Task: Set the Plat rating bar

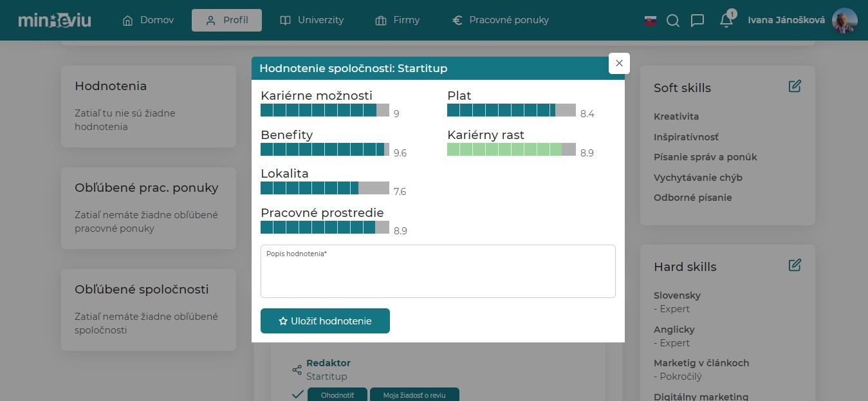Action: coord(511,110)
